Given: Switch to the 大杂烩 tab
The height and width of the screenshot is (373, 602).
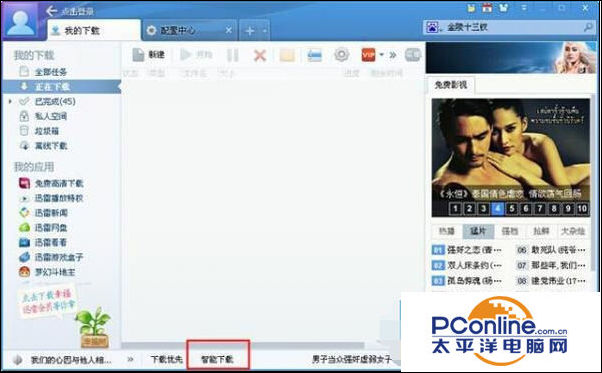Looking at the screenshot, I should [x=573, y=231].
